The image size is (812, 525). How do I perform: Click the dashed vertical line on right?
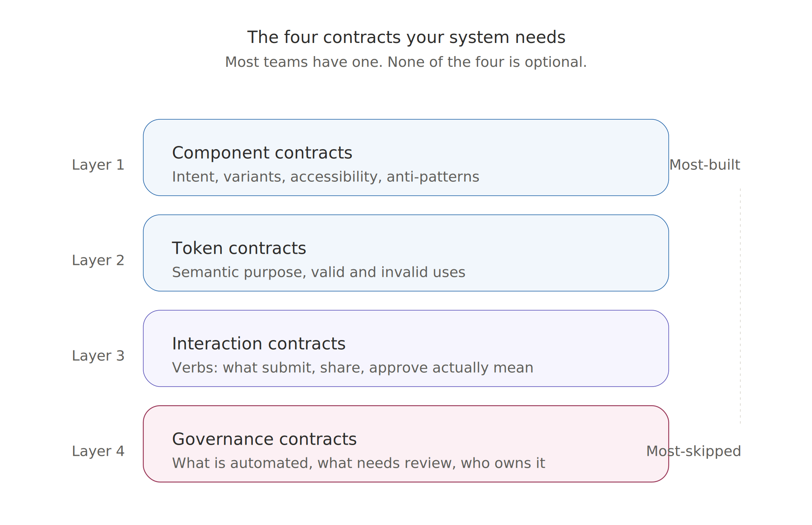(740, 306)
